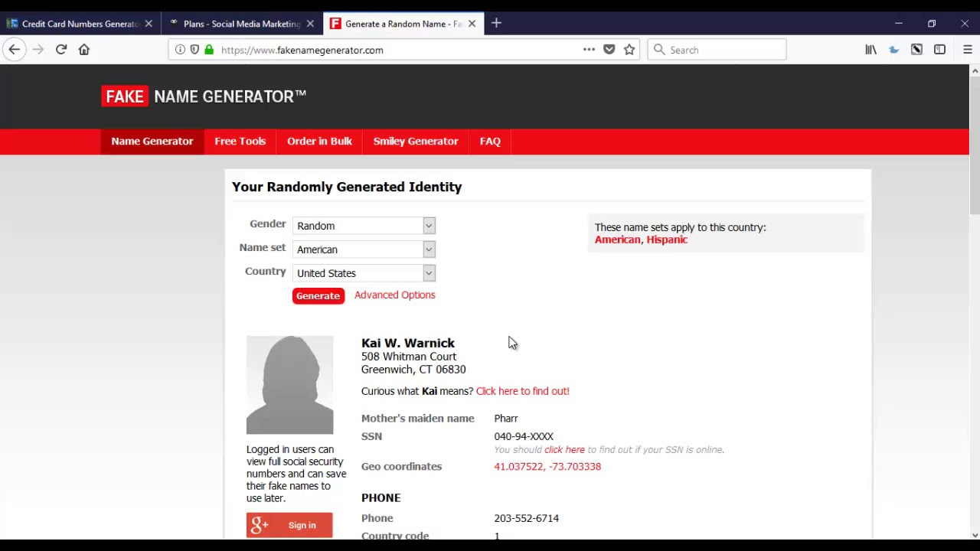Screen dimensions: 980x551
Task: Click the FAKE Name Generator logo
Action: [204, 96]
